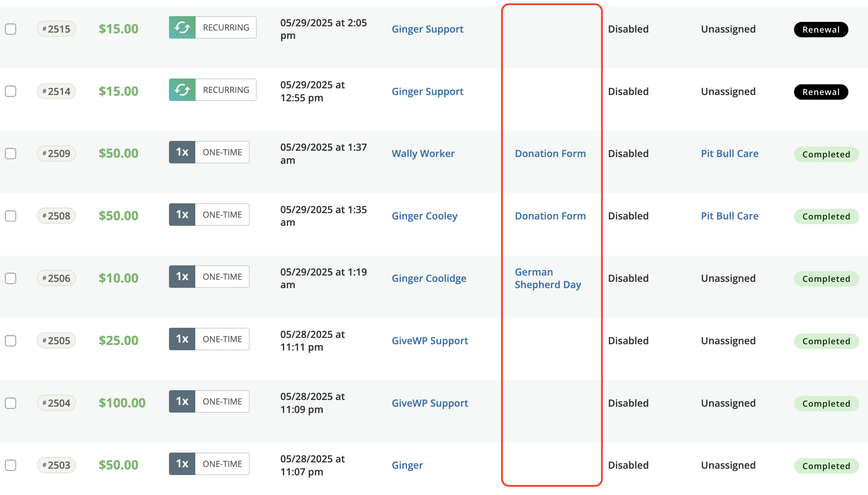868x495 pixels.
Task: Mark the checkbox for donation #2504
Action: pyautogui.click(x=11, y=403)
